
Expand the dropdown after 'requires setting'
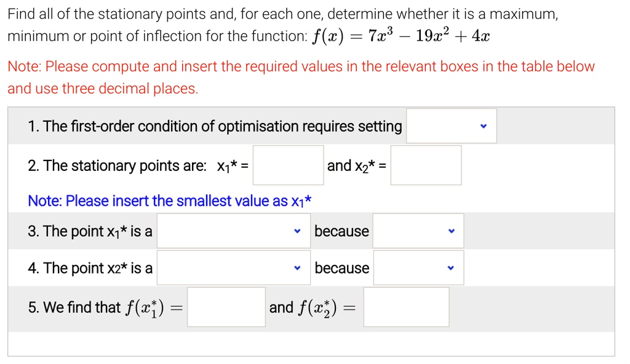[451, 125]
